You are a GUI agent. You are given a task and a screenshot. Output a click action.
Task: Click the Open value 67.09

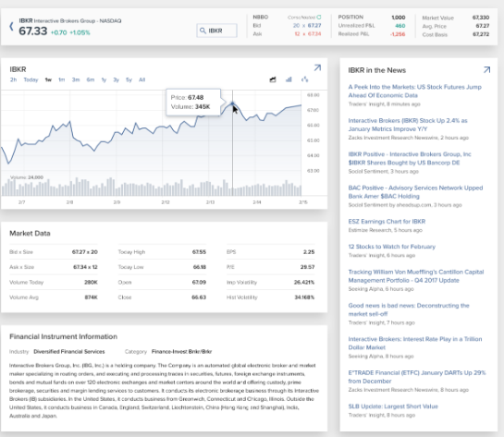tap(199, 282)
